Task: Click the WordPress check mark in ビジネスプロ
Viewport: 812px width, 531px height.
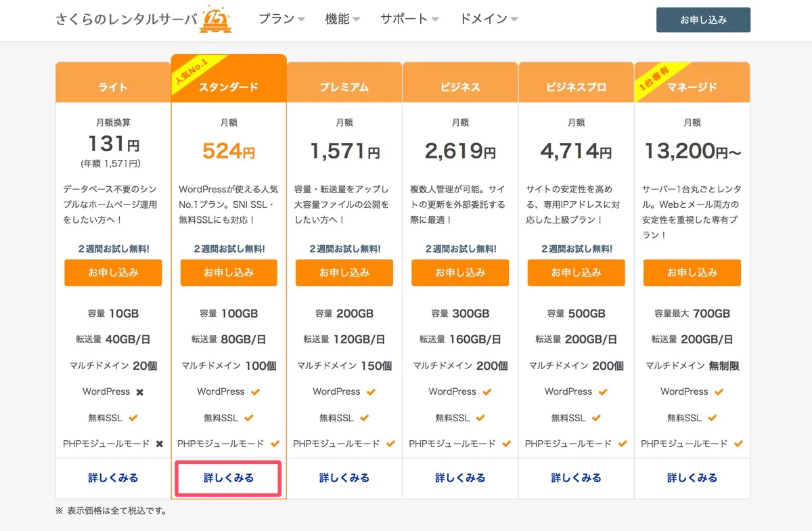Action: [x=603, y=392]
